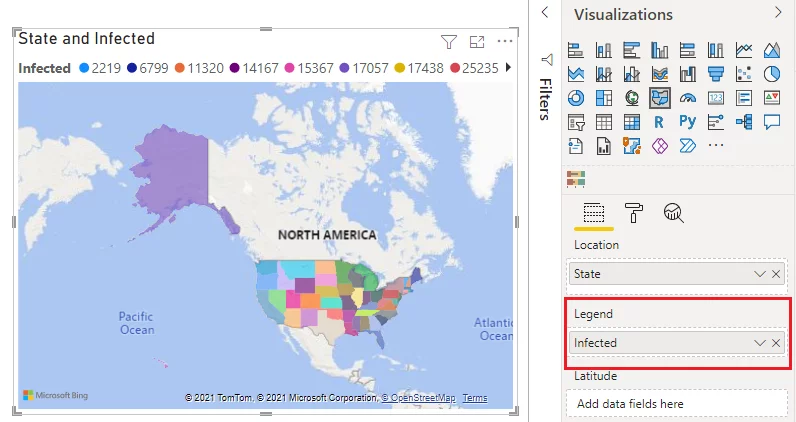The height and width of the screenshot is (422, 796).
Task: Click the 25235 red legend swatch
Action: [x=455, y=68]
